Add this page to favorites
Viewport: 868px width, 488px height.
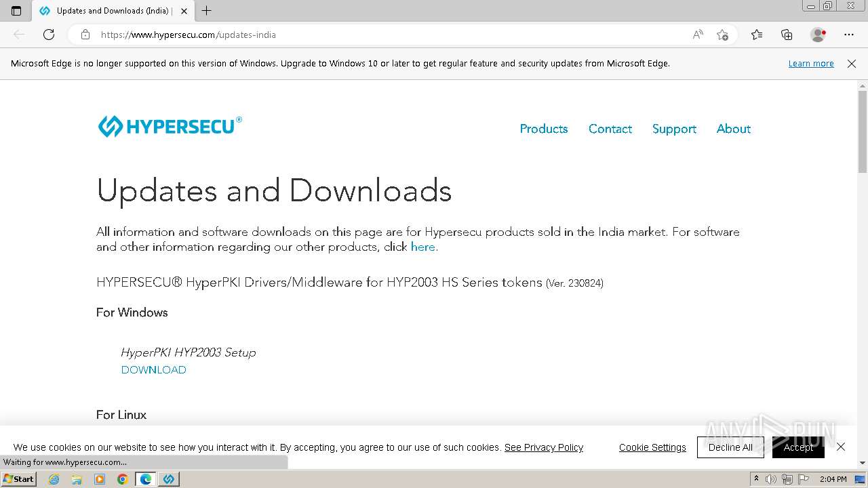[x=722, y=35]
